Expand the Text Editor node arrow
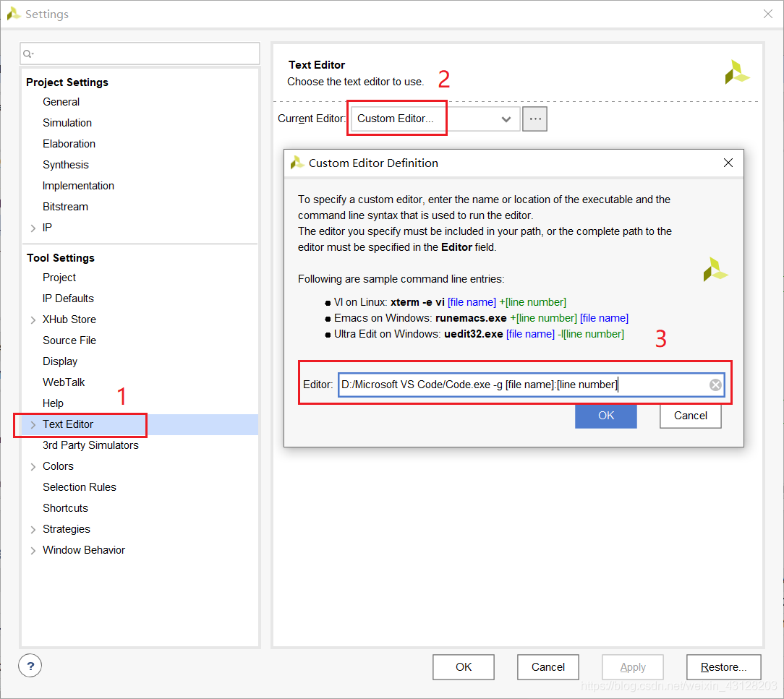Screen dimensions: 784x699 pyautogui.click(x=33, y=425)
